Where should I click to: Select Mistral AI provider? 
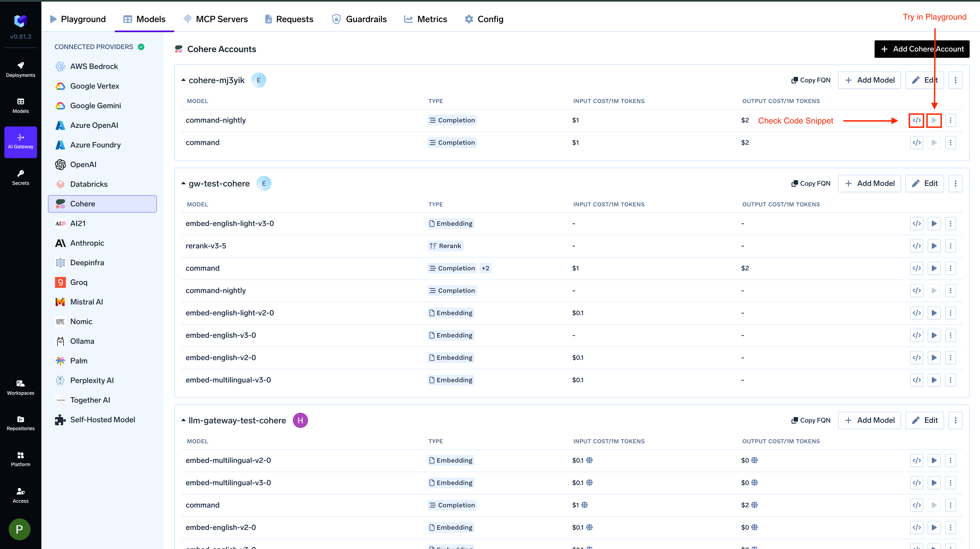tap(102, 302)
